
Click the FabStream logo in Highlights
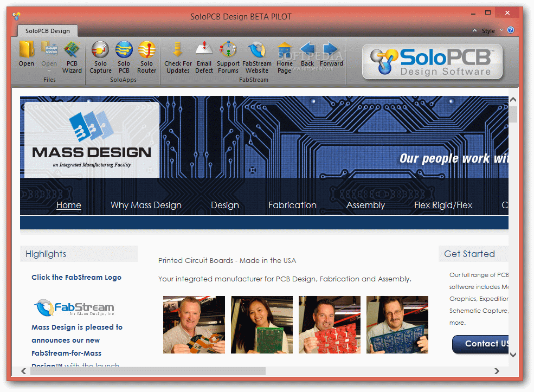click(75, 307)
